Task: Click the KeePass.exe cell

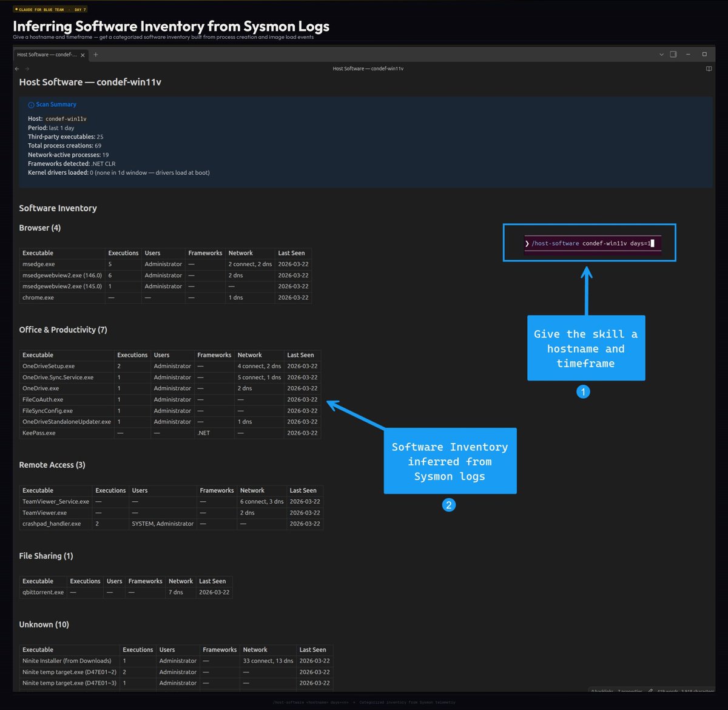Action: tap(67, 433)
